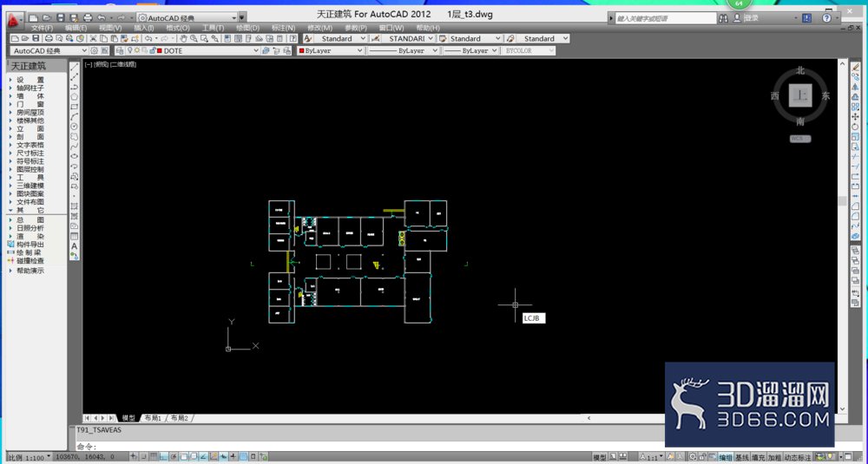Image resolution: width=868 pixels, height=464 pixels.
Task: Click the red ByLayer color swatch
Action: coord(302,51)
